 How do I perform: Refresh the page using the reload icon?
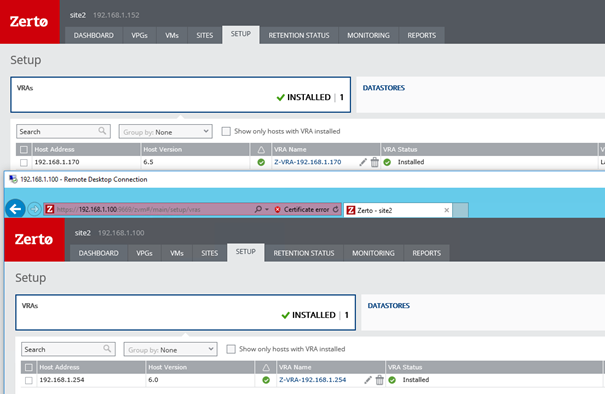336,209
